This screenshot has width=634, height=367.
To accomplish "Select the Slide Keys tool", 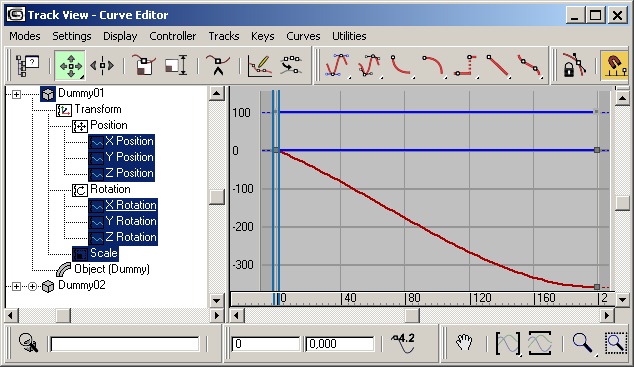I will tap(102, 65).
